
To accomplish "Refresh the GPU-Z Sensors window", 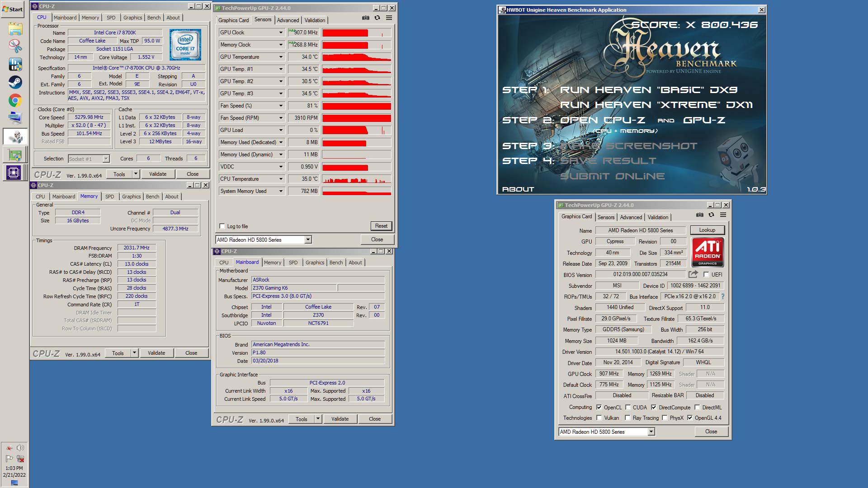I will (377, 18).
